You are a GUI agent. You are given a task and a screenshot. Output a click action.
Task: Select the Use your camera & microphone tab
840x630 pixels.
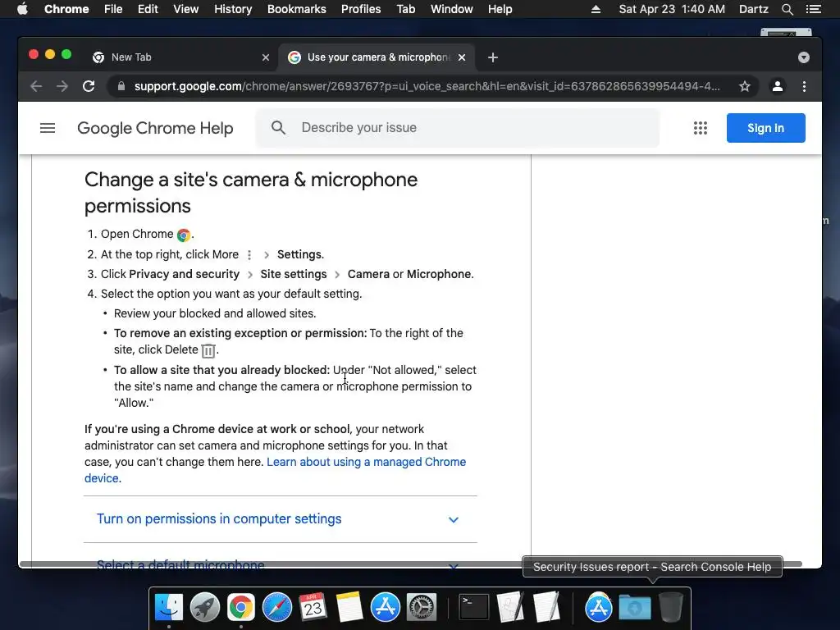click(x=375, y=57)
